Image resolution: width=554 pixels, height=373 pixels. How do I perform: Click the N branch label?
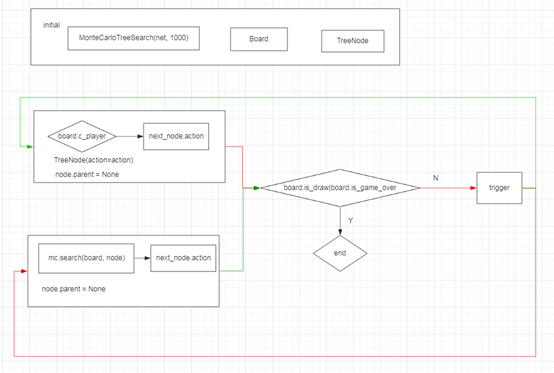click(x=436, y=178)
